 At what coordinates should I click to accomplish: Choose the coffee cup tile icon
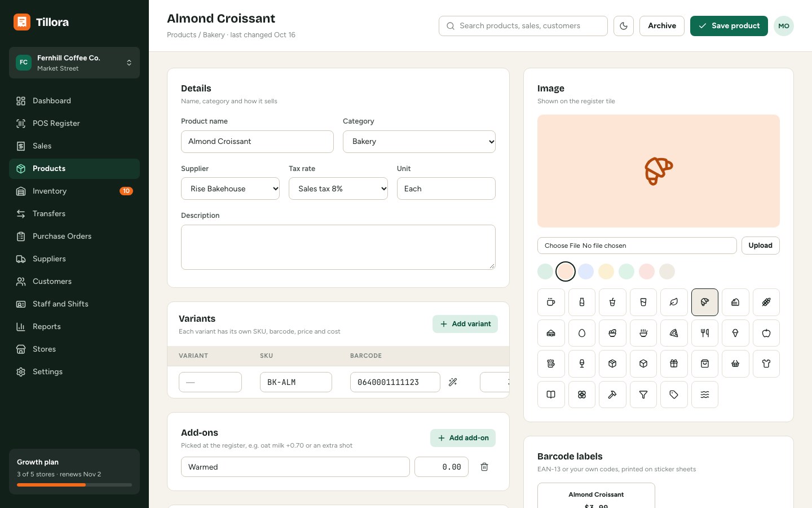(x=551, y=302)
